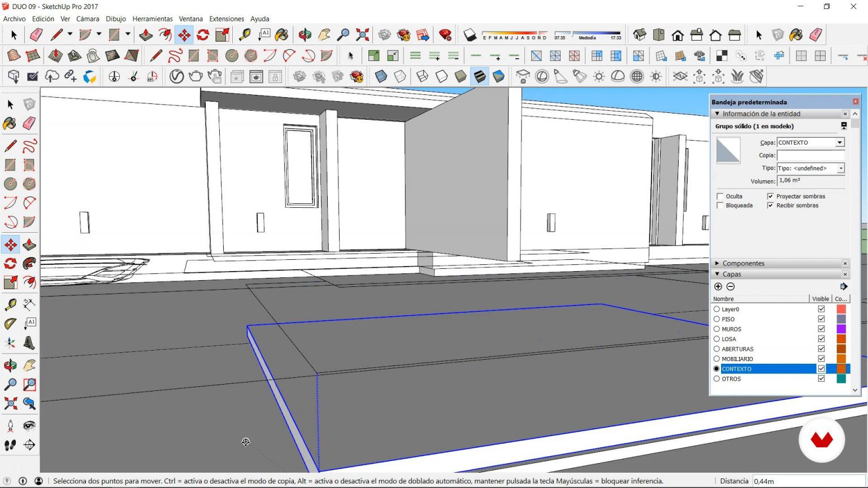Select the Line pencil tool in left toolbar
Viewport: 868px width, 488px height.
[10, 146]
